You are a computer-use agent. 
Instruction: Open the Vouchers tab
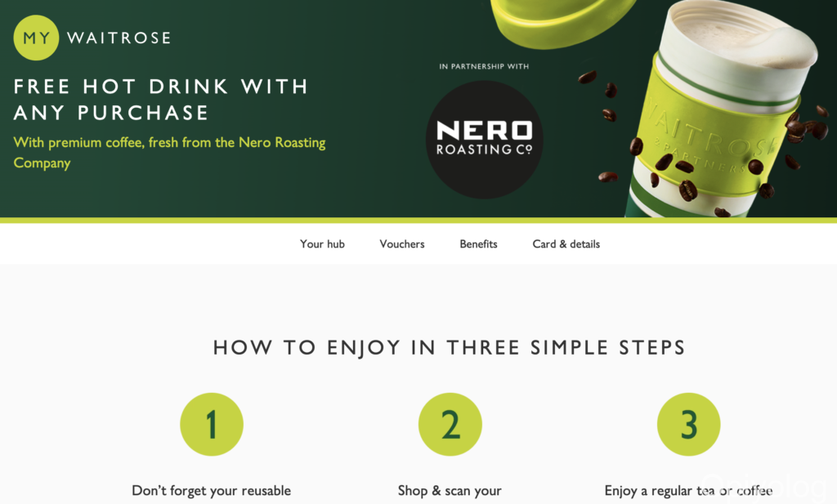click(x=402, y=243)
